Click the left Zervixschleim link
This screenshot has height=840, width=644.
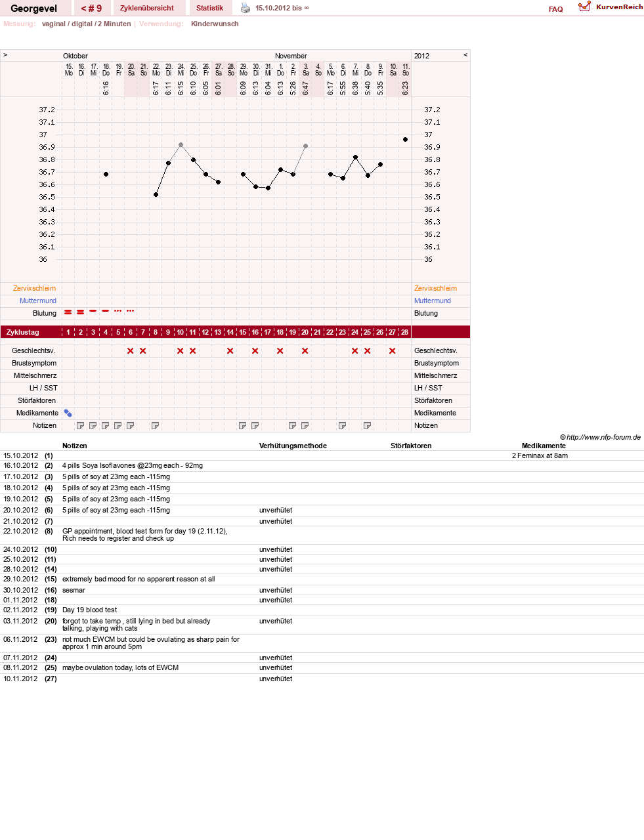click(34, 288)
